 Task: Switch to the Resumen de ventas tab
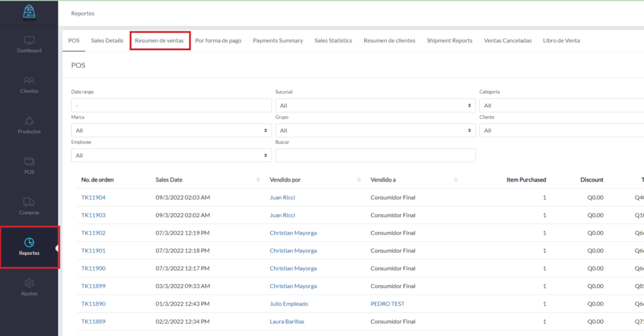pyautogui.click(x=159, y=41)
